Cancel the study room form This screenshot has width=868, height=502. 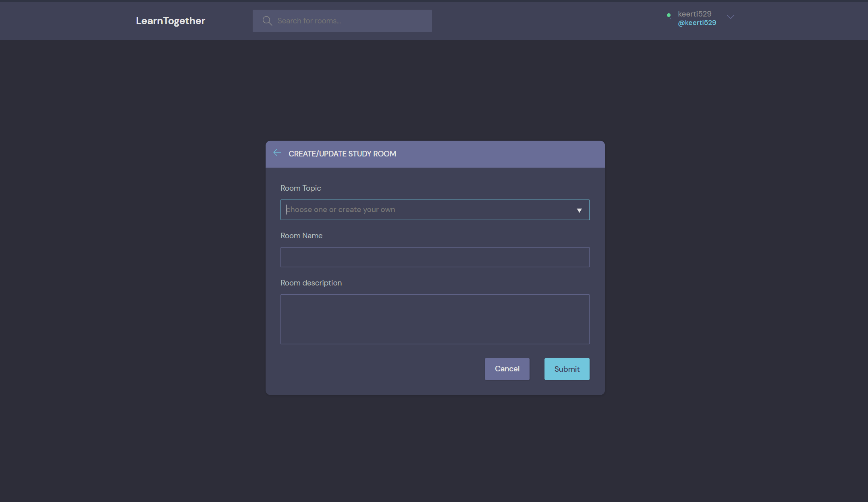coord(507,369)
